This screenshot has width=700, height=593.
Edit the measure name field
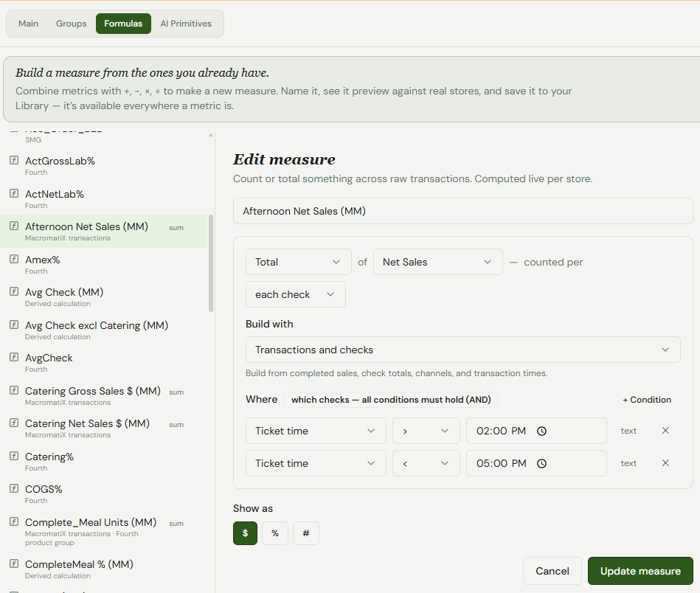[463, 211]
